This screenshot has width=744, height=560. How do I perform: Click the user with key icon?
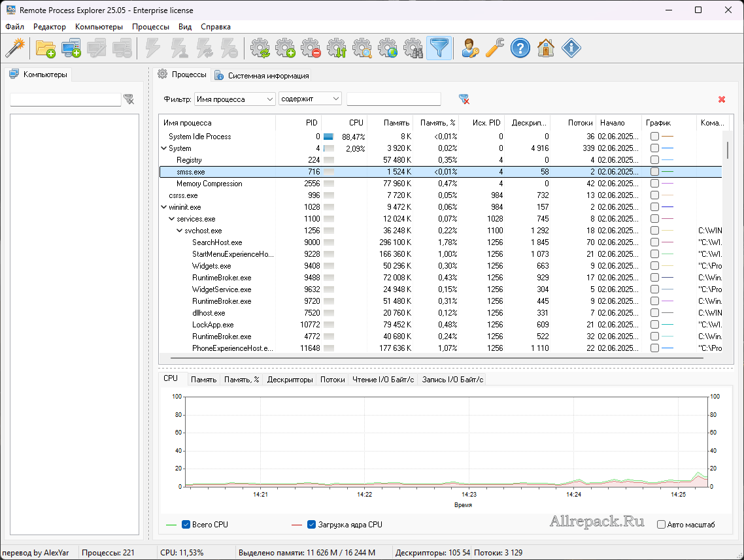[470, 48]
